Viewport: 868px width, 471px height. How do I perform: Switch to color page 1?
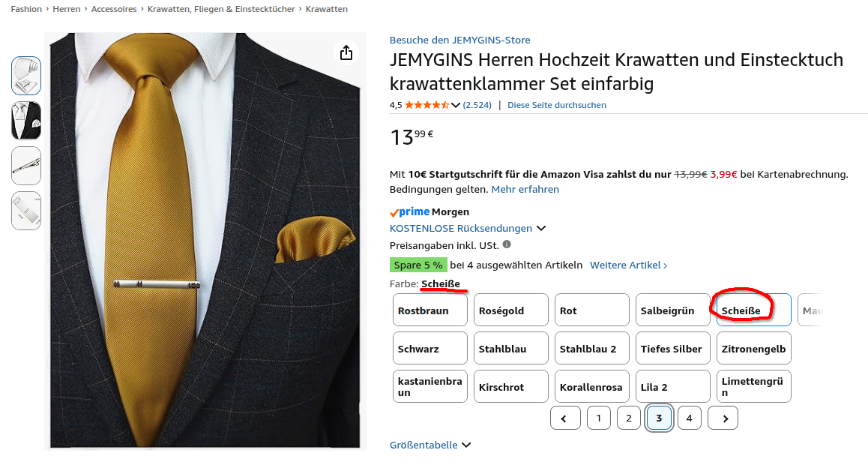coord(598,418)
